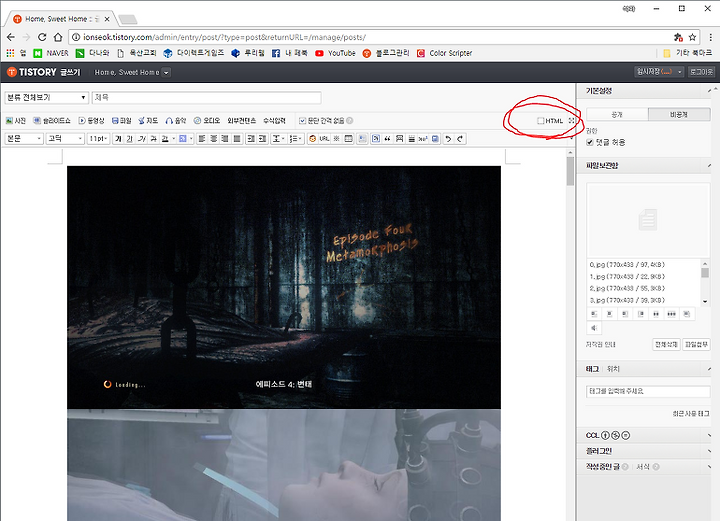The height and width of the screenshot is (521, 720).
Task: Open the 임시저장 dropdown arrow
Action: click(x=680, y=72)
